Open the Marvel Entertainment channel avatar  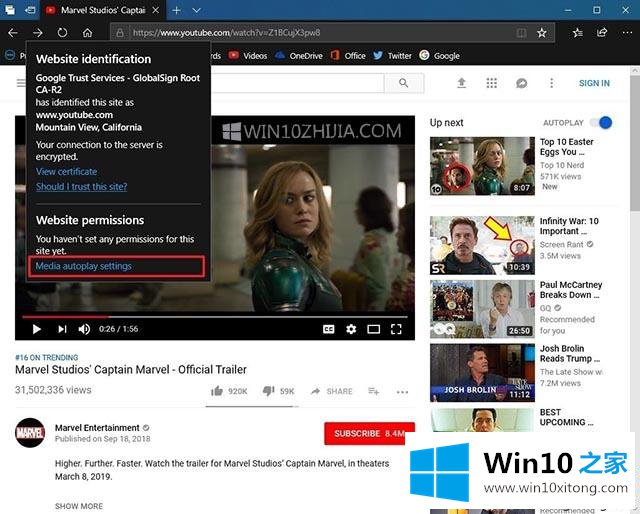coord(30,433)
